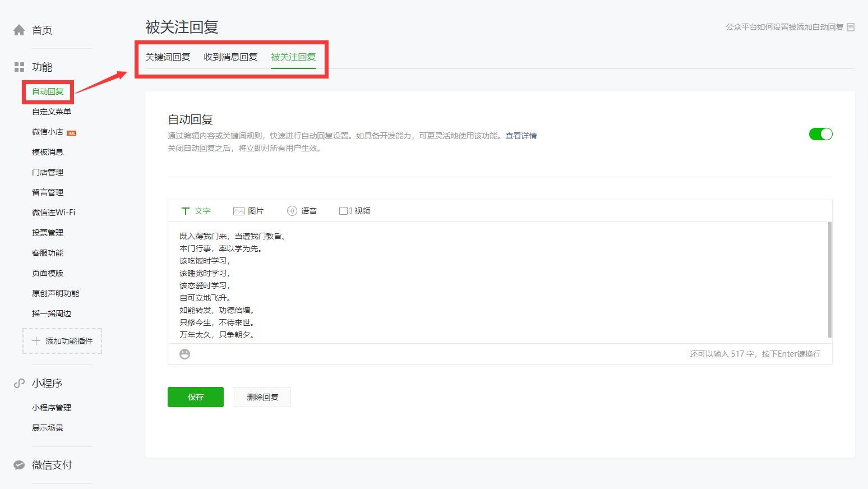The height and width of the screenshot is (489, 868).
Task: Click the home icon beside 首页
Action: click(x=19, y=30)
